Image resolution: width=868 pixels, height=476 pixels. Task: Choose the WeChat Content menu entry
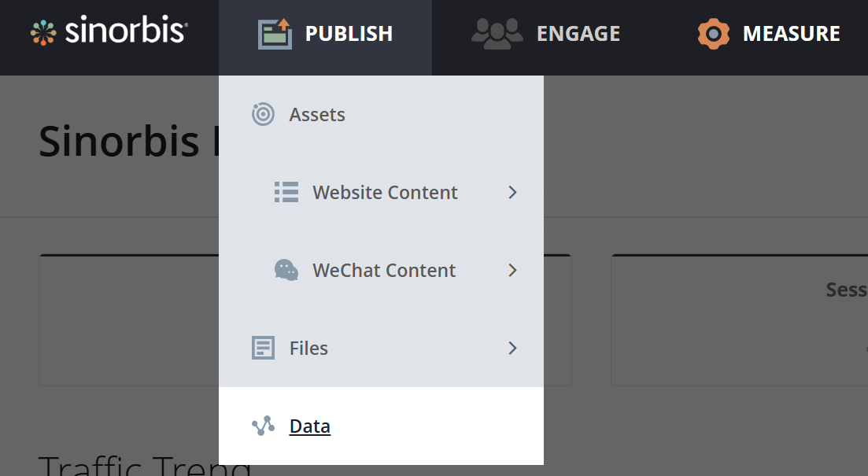(384, 271)
